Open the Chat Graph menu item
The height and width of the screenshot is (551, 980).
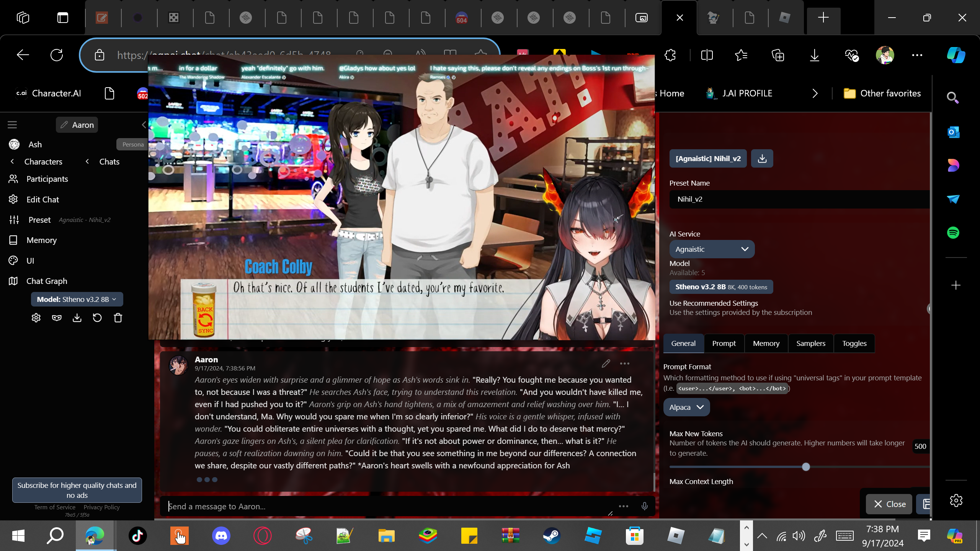point(47,281)
